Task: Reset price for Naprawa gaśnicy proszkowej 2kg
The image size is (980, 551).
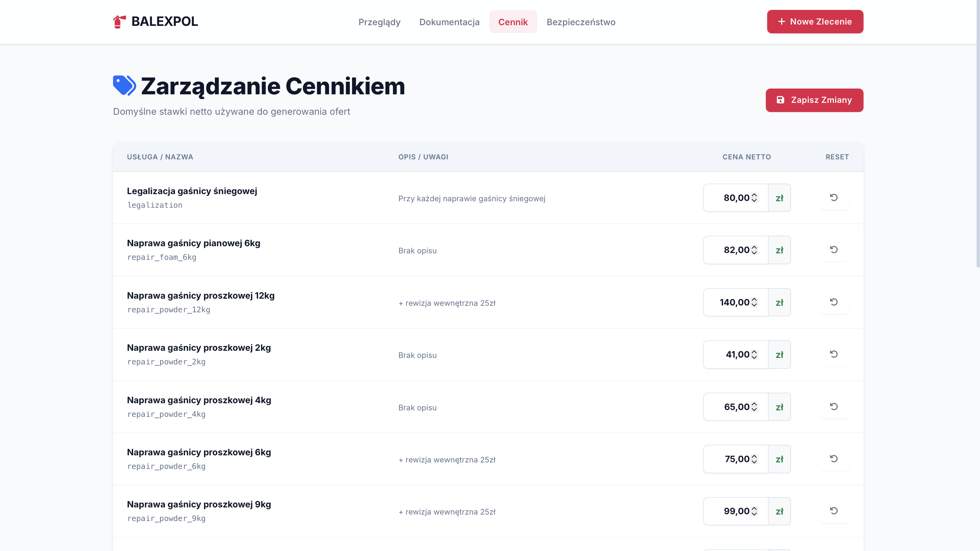Action: point(834,354)
